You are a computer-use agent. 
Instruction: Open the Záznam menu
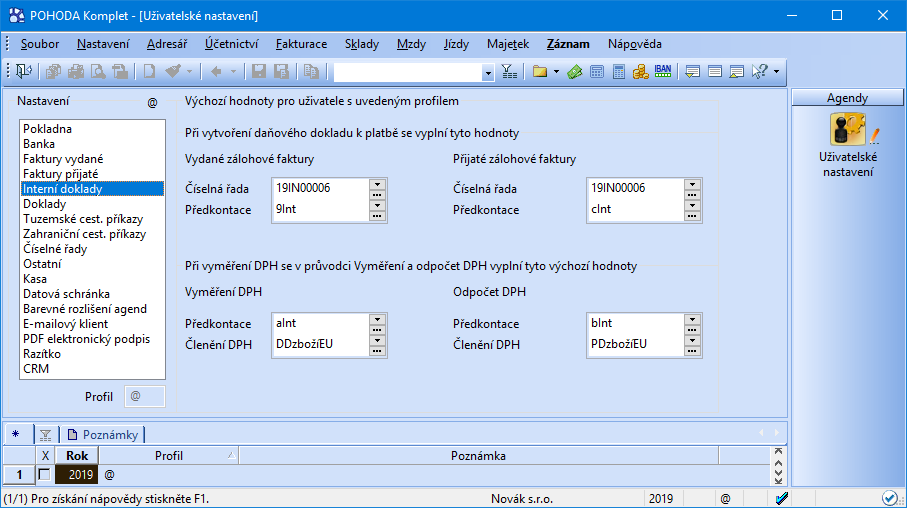pyautogui.click(x=568, y=44)
